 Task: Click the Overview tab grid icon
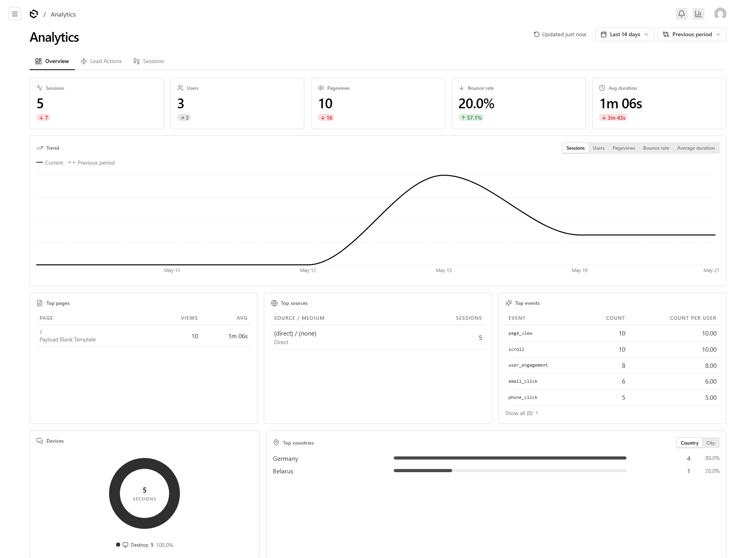tap(39, 61)
